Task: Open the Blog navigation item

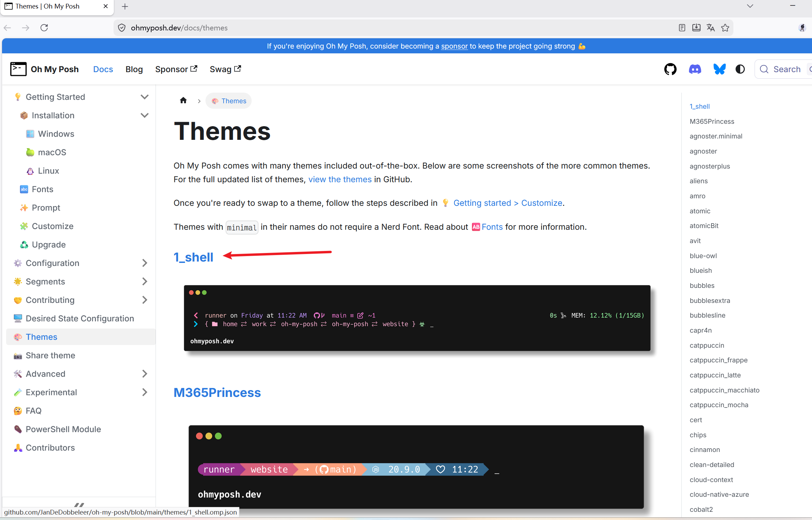Action: 134,69
